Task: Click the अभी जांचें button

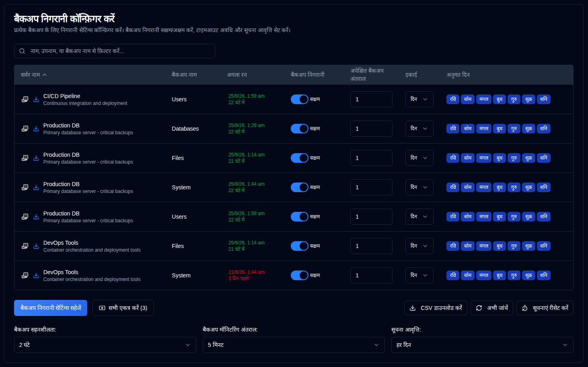Action: [492, 308]
